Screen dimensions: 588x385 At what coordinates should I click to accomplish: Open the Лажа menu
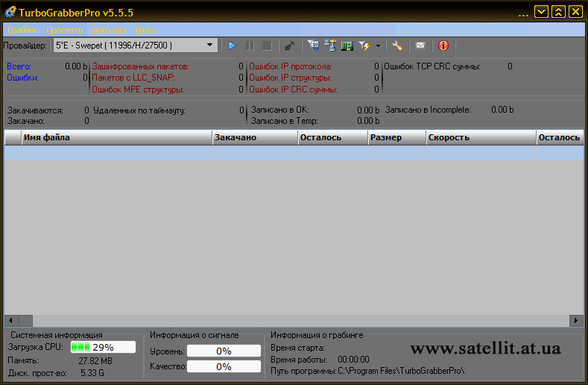(x=145, y=30)
